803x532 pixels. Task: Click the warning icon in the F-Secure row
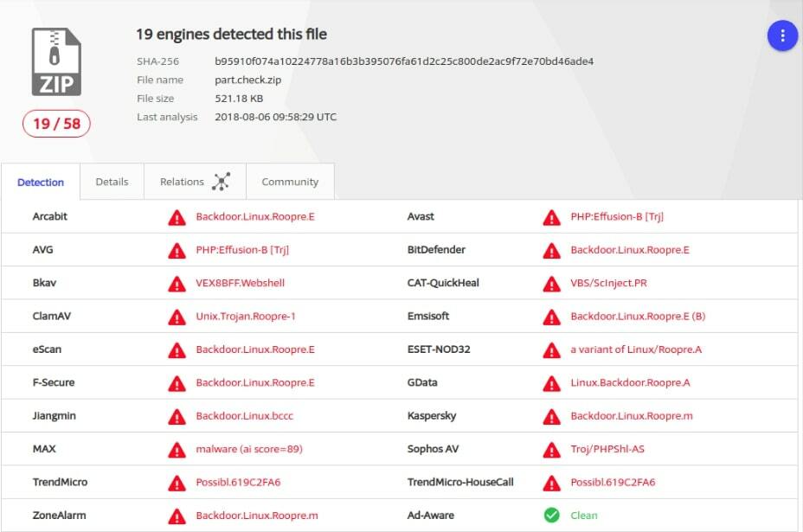177,384
